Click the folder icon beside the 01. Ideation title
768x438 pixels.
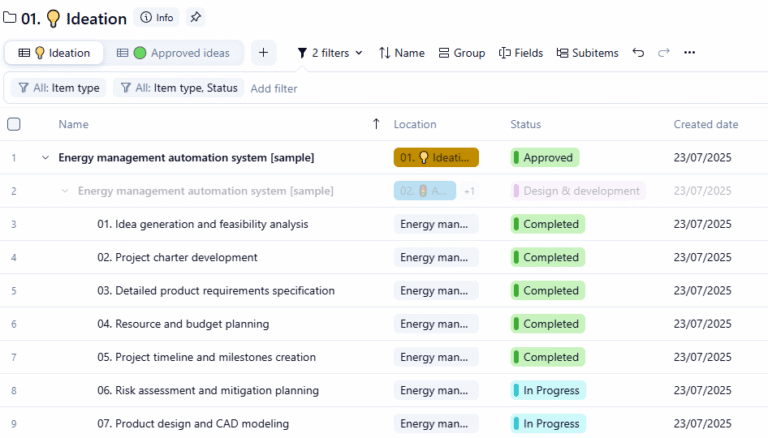[9, 18]
